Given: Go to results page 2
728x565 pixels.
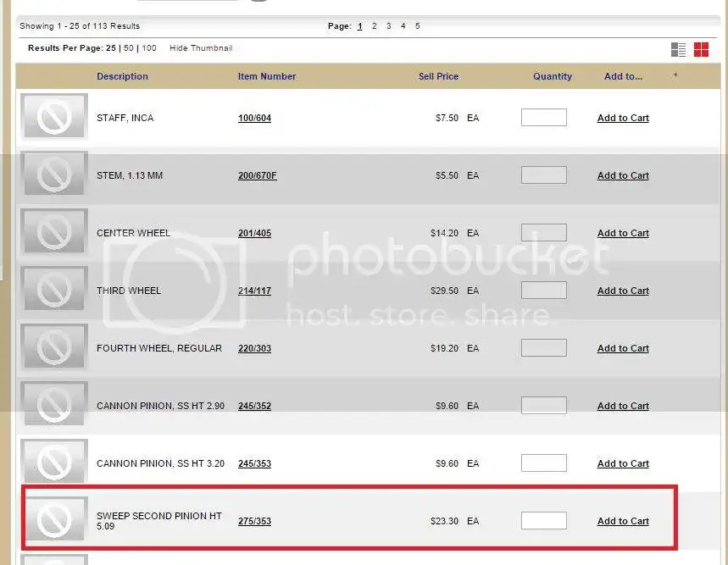Looking at the screenshot, I should click(375, 26).
